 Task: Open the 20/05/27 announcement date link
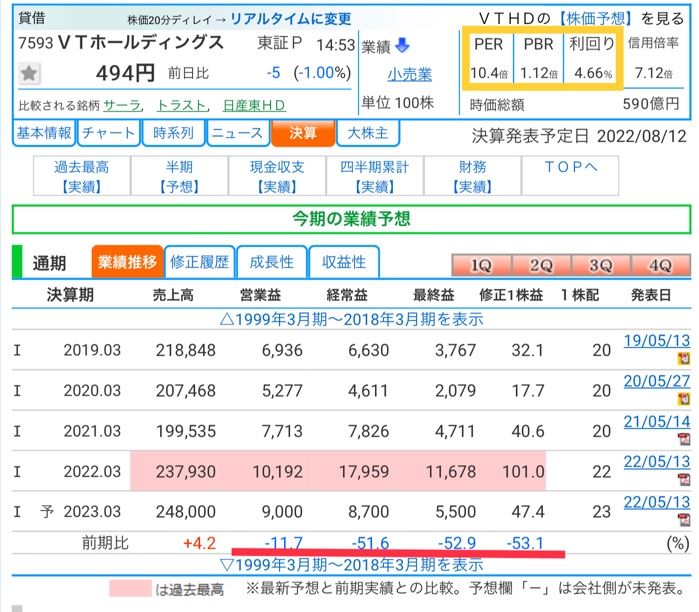657,381
